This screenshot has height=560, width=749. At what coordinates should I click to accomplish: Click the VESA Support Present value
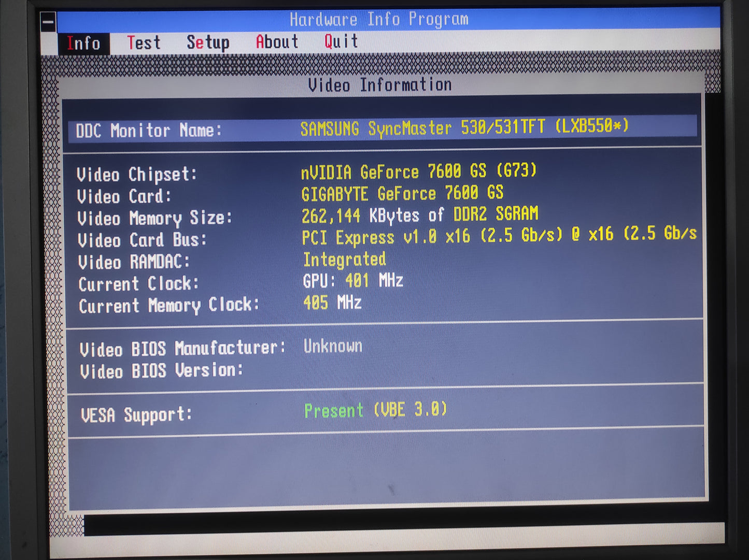(375, 411)
